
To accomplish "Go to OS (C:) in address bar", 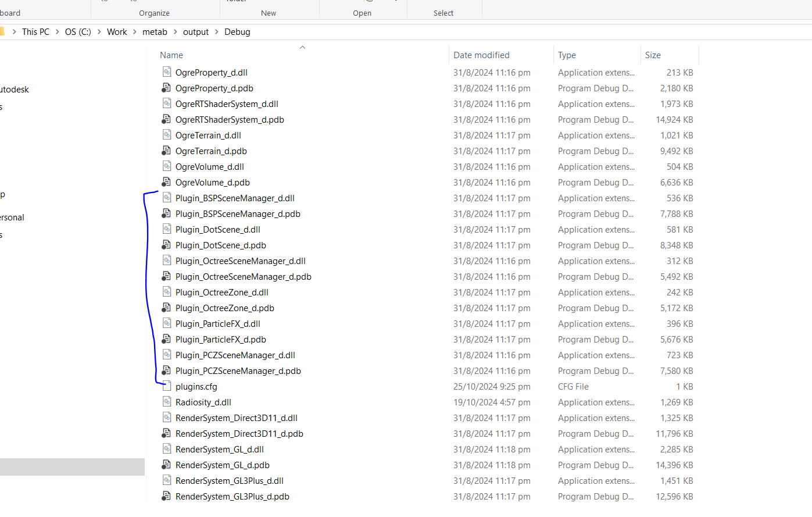I will pos(78,32).
